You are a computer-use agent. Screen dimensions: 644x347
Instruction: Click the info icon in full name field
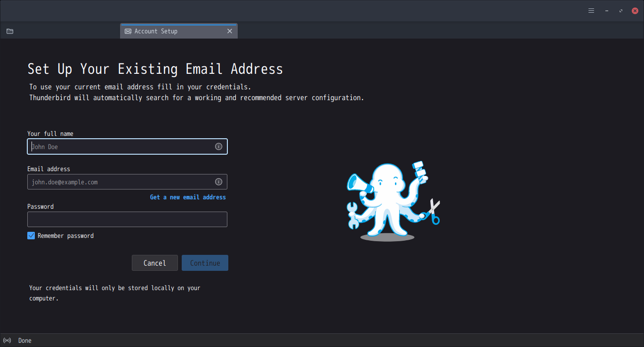coord(218,147)
